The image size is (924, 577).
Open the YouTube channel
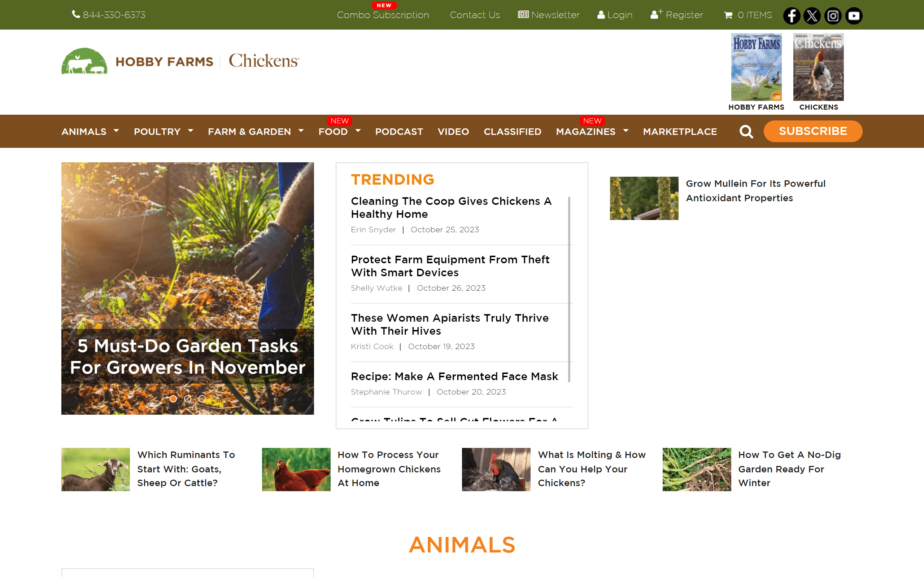click(x=854, y=16)
